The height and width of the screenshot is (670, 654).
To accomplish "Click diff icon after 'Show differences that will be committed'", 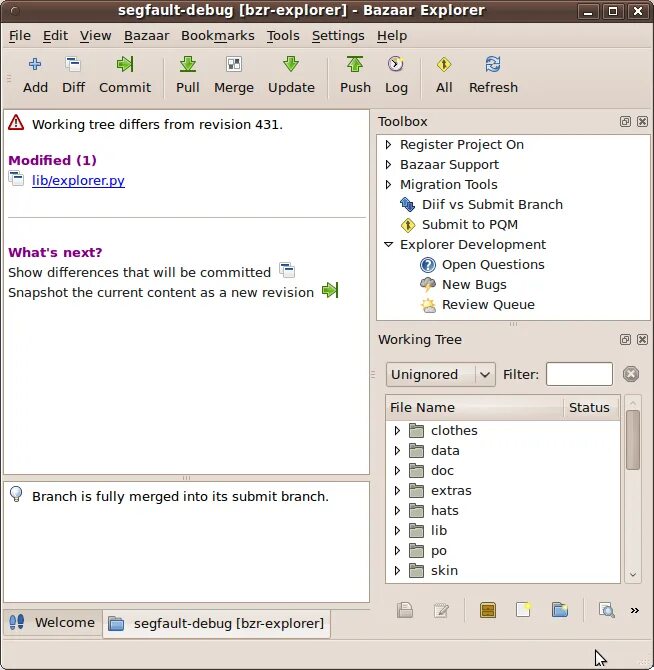I will point(287,270).
